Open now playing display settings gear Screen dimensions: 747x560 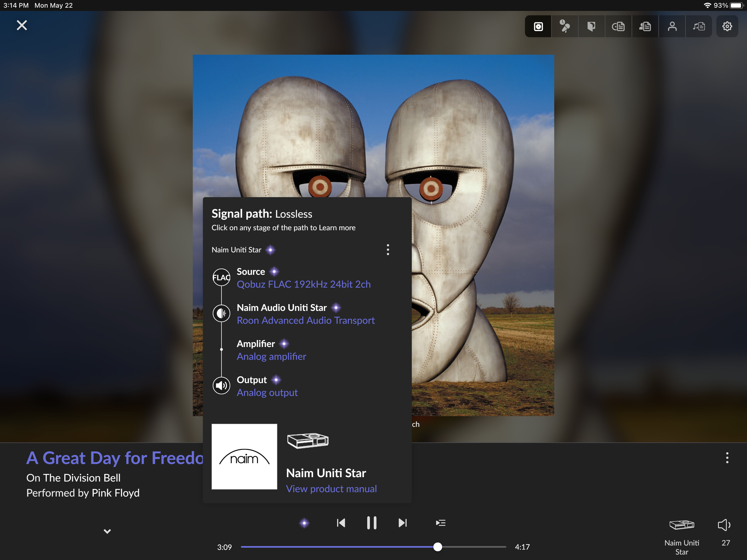727,26
